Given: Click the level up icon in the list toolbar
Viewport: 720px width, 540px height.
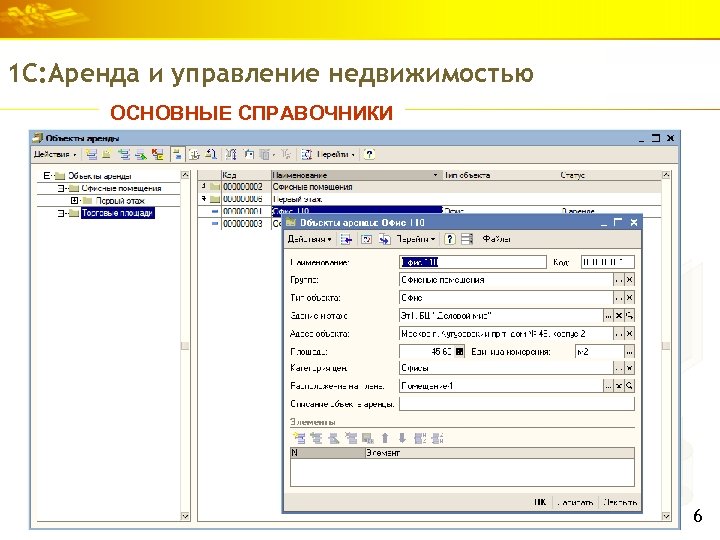Looking at the screenshot, I should click(211, 154).
